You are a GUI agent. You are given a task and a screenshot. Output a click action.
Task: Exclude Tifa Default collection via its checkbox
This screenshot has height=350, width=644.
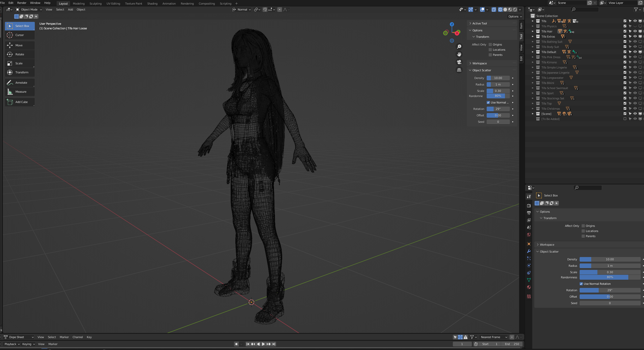(x=625, y=52)
